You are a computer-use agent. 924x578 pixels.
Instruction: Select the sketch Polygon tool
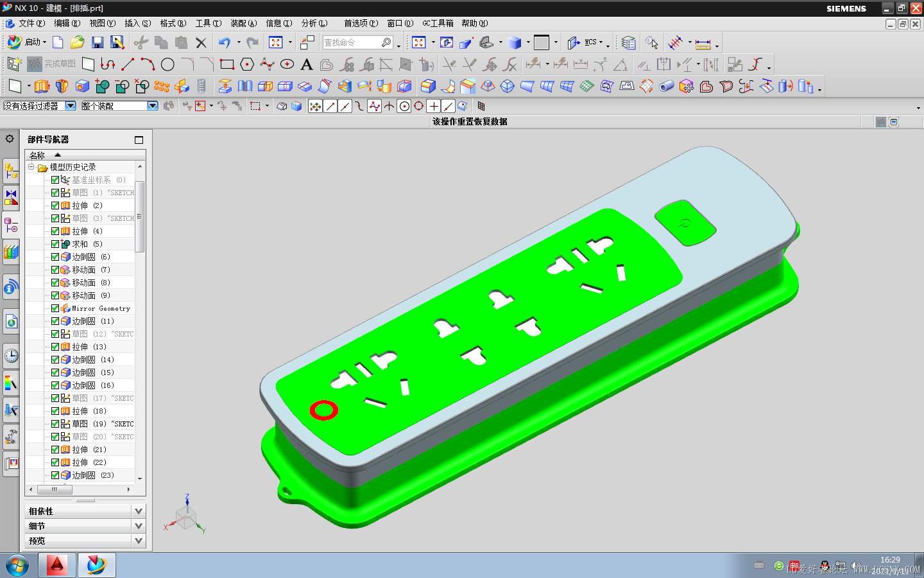point(247,64)
